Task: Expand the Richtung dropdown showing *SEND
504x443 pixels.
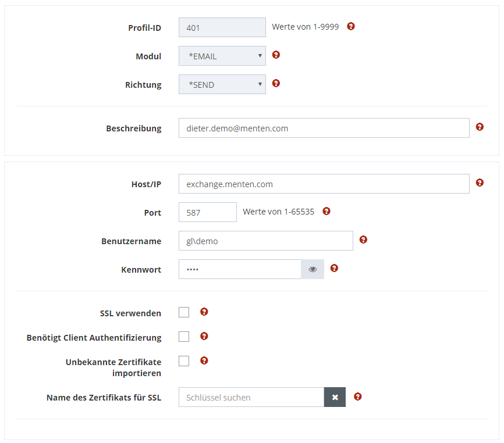Action: coord(222,85)
